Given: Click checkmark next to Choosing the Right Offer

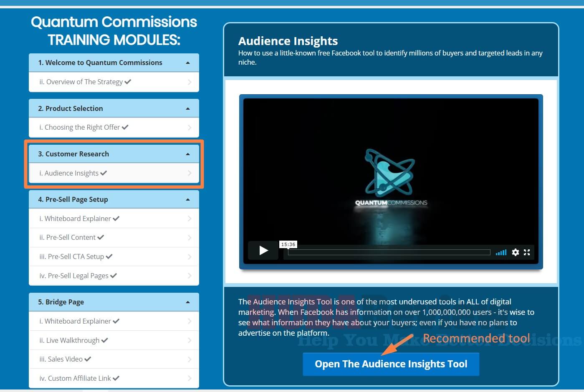Looking at the screenshot, I should click(x=125, y=127).
